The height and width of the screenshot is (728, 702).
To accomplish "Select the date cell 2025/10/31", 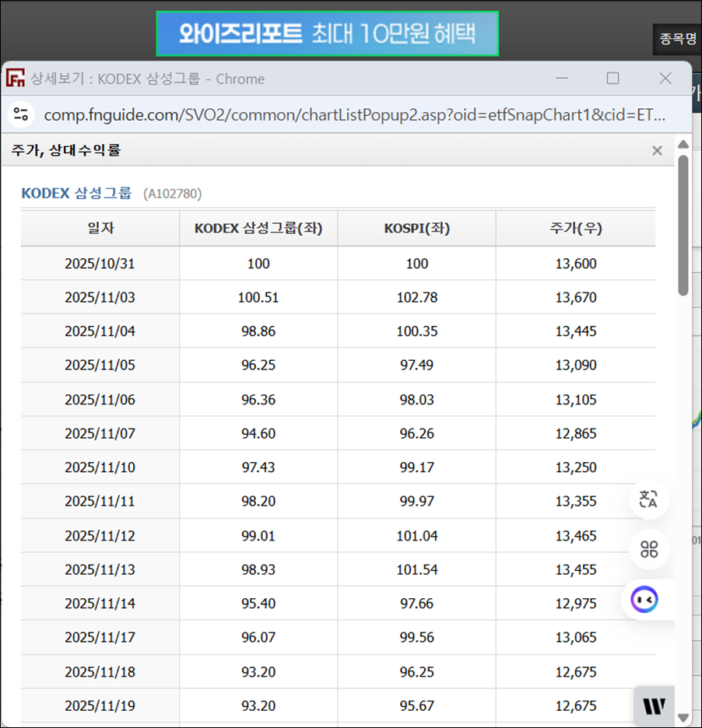I will pyautogui.click(x=100, y=263).
